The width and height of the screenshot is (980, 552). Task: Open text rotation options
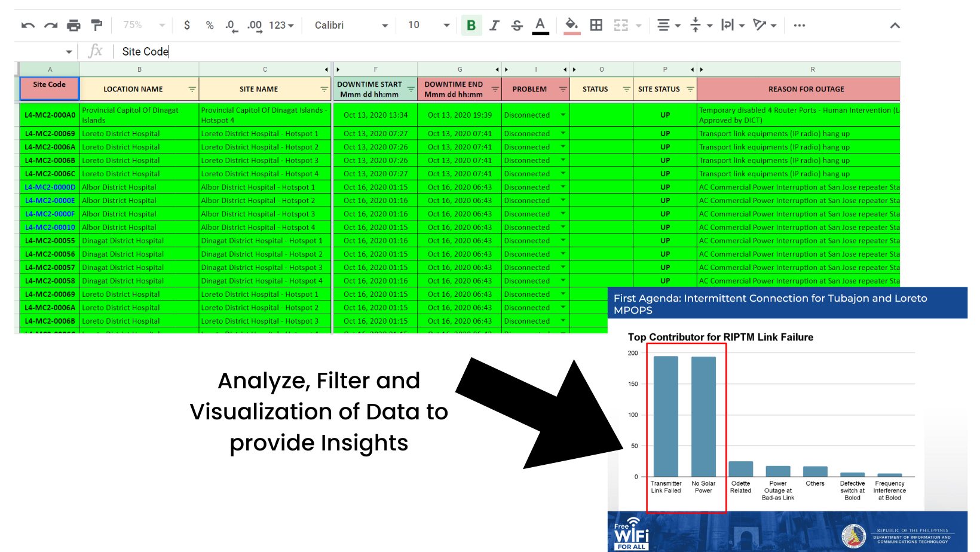click(x=765, y=25)
